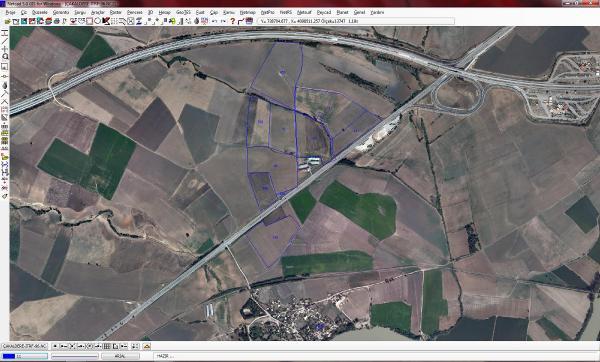This screenshot has height=362, width=600.
Task: Click the grid table icon in bottom toolbar
Action: point(106,346)
